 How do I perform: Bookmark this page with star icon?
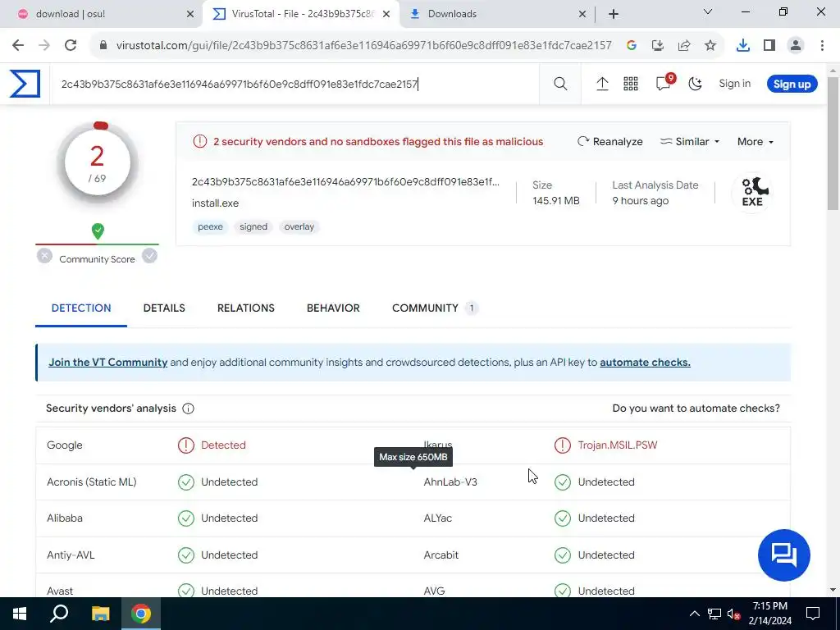710,46
